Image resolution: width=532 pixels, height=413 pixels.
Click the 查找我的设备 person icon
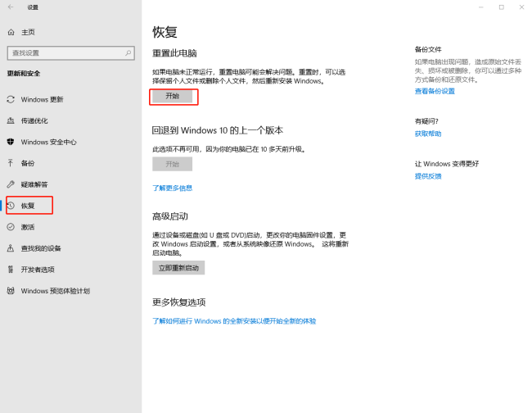pos(11,248)
